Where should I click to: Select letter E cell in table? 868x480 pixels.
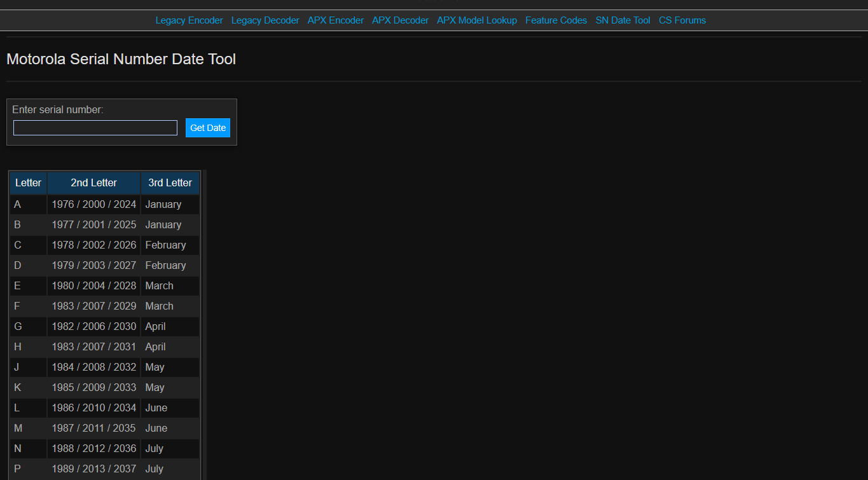tap(28, 286)
